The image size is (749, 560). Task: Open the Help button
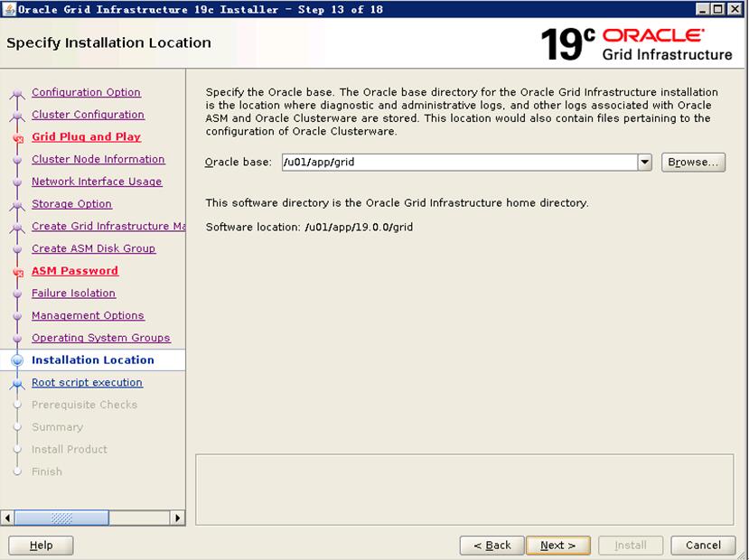tap(41, 546)
